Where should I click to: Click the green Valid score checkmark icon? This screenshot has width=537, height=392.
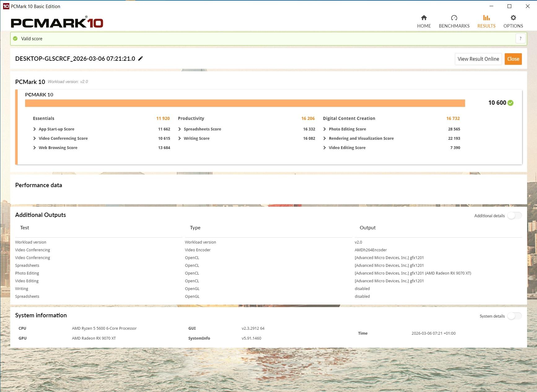coord(15,38)
